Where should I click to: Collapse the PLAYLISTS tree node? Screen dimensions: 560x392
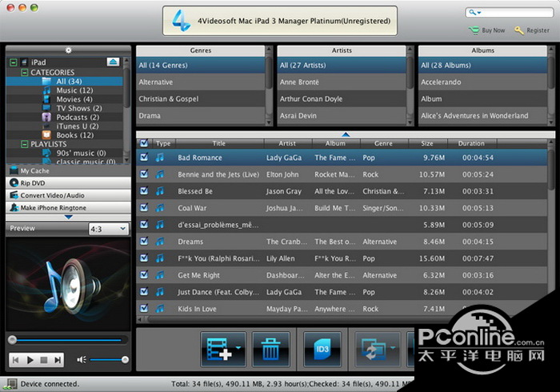coord(24,144)
